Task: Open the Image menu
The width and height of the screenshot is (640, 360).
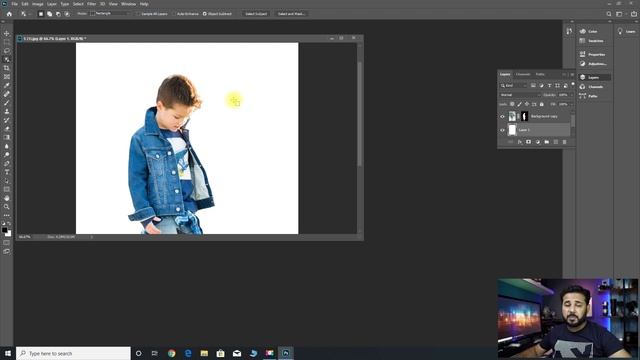Action: pyautogui.click(x=38, y=4)
